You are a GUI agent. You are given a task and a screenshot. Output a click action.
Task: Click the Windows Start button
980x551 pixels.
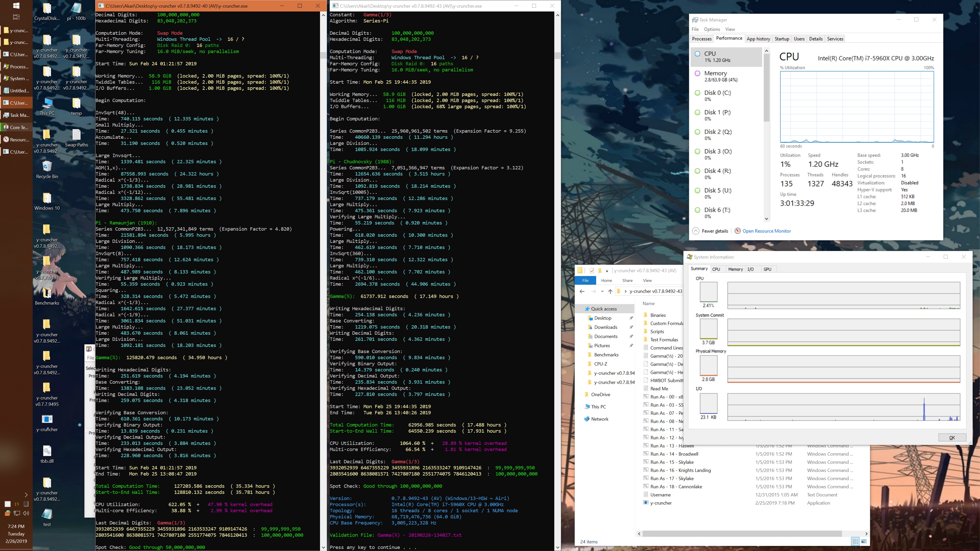pos(16,6)
